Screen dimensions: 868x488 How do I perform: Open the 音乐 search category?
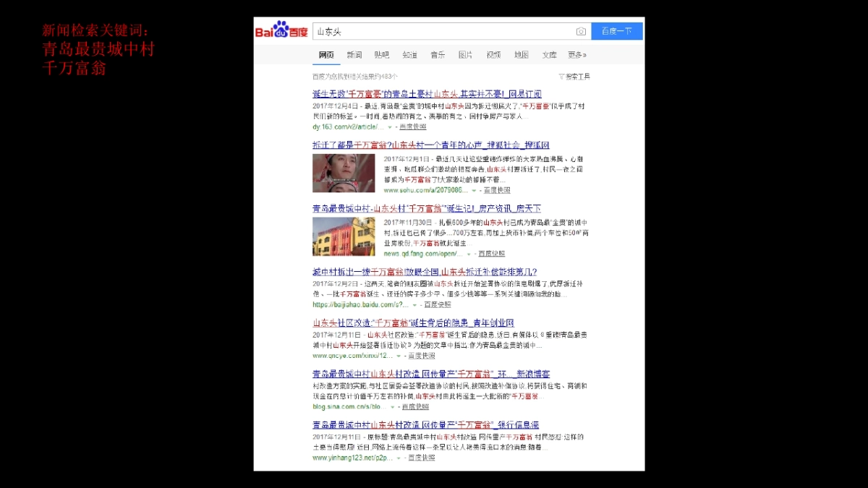click(438, 54)
